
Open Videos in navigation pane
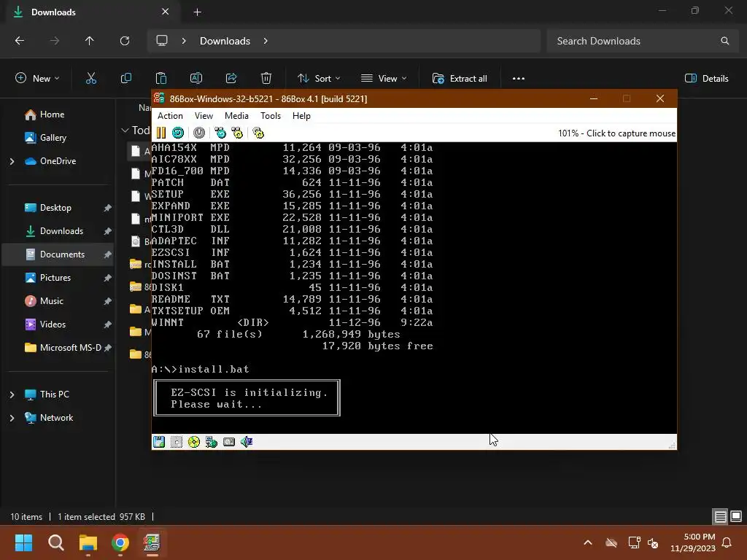coord(60,324)
